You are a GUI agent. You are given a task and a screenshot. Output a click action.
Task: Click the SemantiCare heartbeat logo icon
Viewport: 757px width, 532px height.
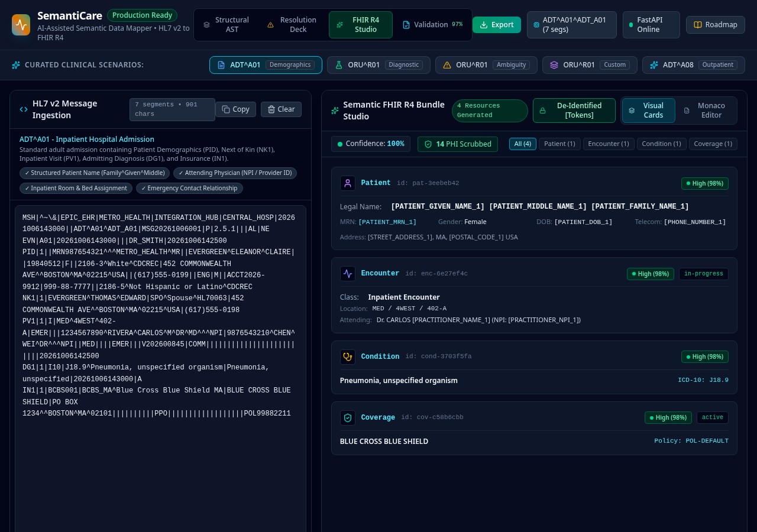tap(21, 25)
